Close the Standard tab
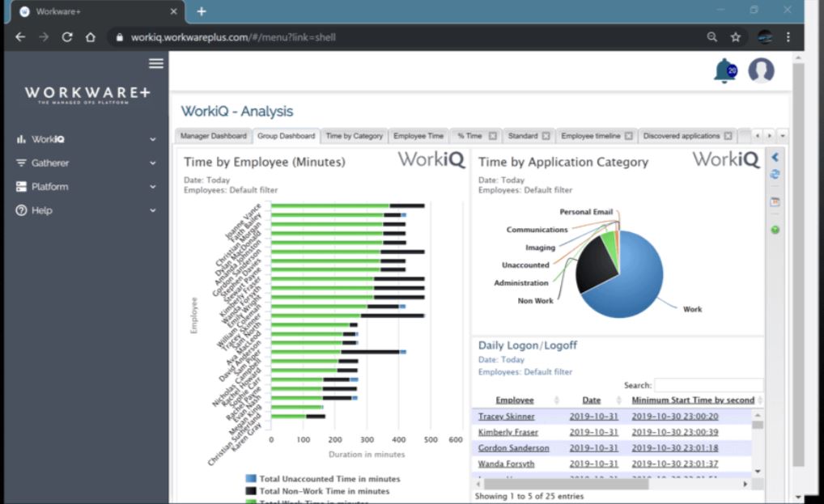 [546, 136]
